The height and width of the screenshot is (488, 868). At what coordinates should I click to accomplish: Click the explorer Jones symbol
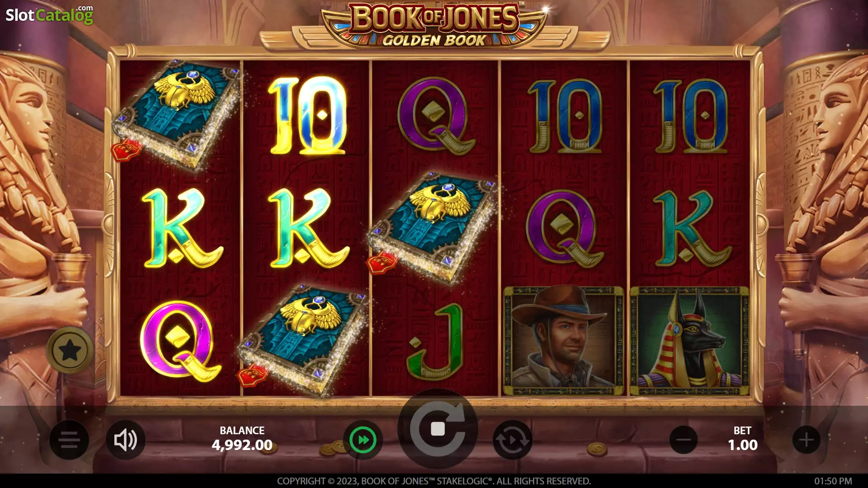564,341
